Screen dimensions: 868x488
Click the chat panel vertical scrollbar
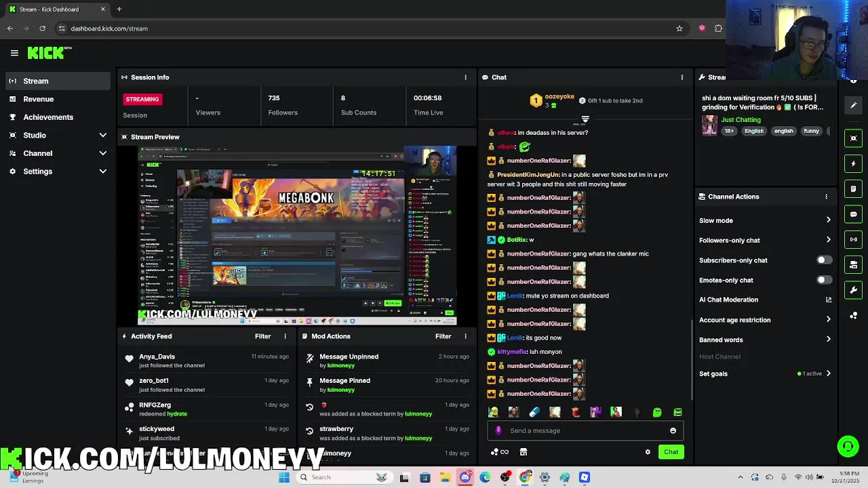pyautogui.click(x=692, y=361)
